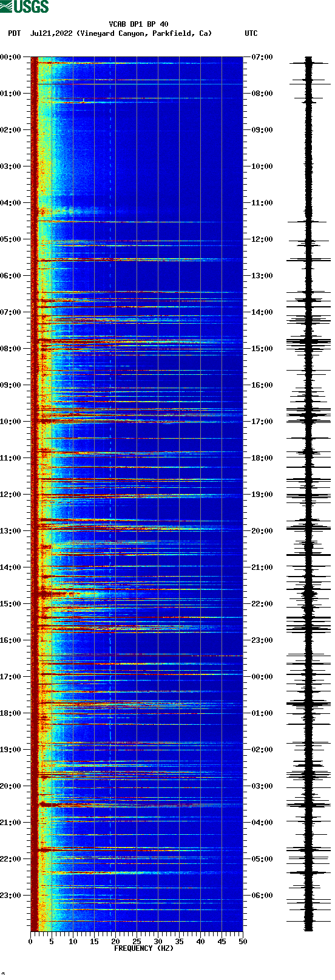
Task: Click the 09:00 UTC time label
Action: pyautogui.click(x=262, y=130)
